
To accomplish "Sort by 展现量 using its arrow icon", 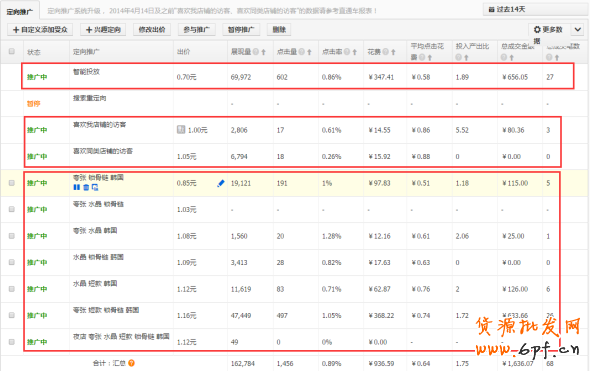I will (263, 52).
